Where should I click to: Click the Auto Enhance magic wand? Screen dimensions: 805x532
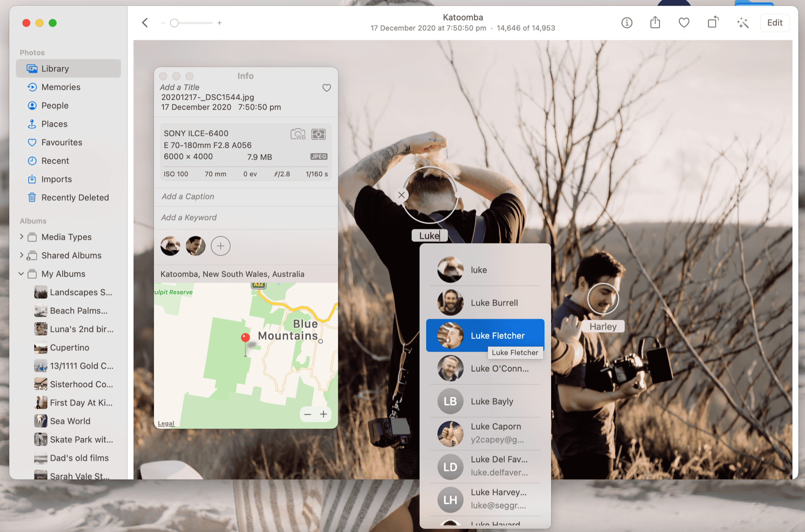pos(742,23)
